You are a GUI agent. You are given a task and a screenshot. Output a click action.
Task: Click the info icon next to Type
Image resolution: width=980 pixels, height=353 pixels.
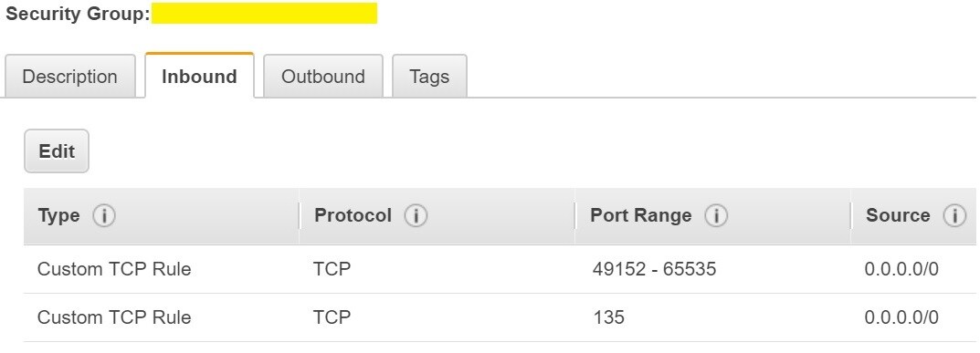104,216
